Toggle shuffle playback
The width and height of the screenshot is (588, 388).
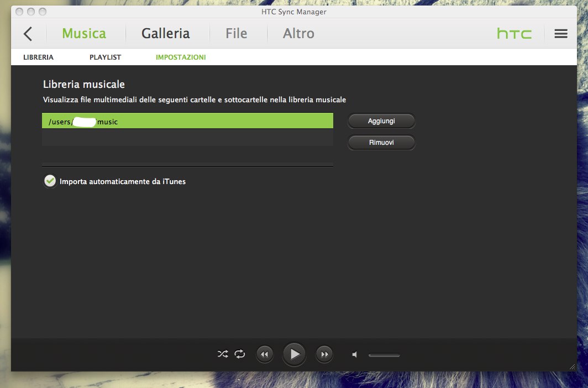point(222,354)
